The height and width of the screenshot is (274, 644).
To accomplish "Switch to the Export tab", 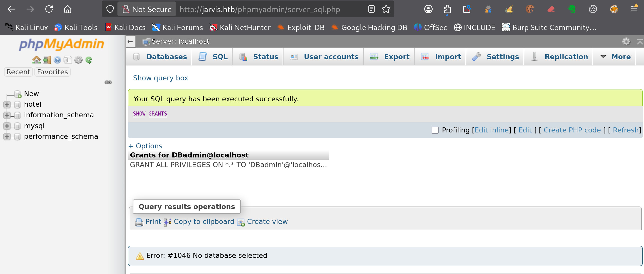I will [x=389, y=57].
